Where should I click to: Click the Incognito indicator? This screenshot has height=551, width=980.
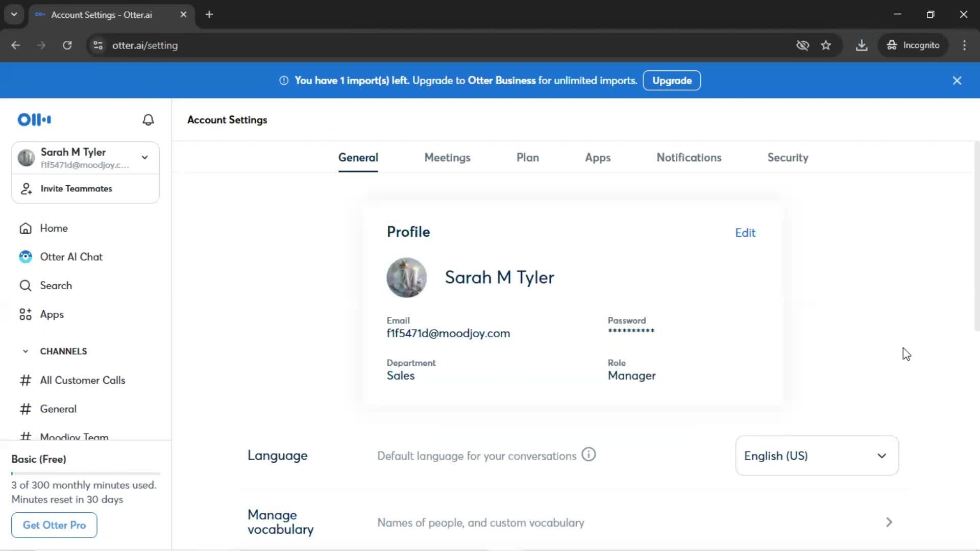coord(913,45)
